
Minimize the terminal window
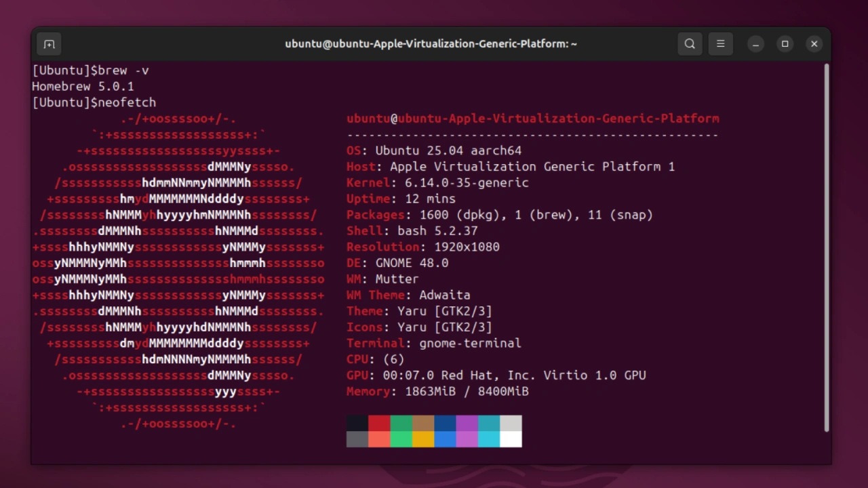click(755, 43)
